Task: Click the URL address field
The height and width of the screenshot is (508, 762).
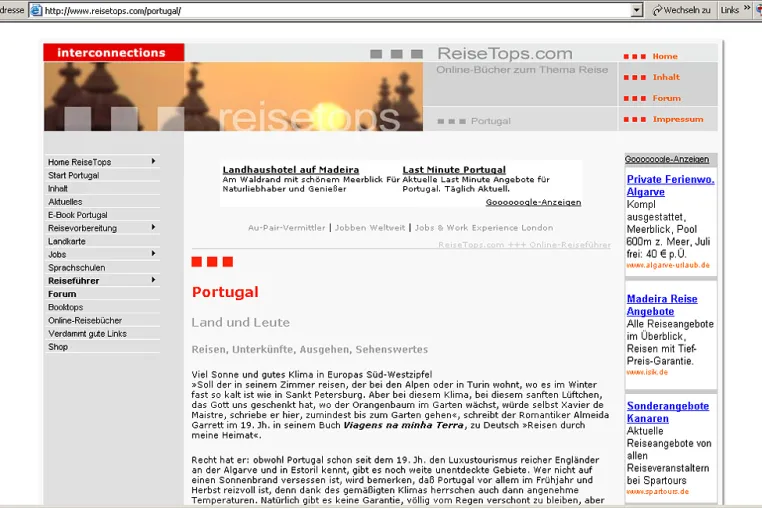Action: (x=335, y=10)
